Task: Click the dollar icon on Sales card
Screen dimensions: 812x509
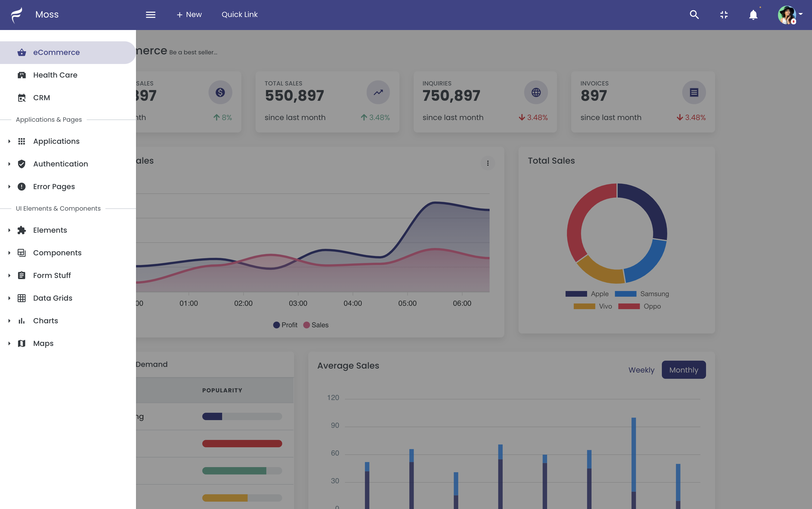Action: (220, 92)
